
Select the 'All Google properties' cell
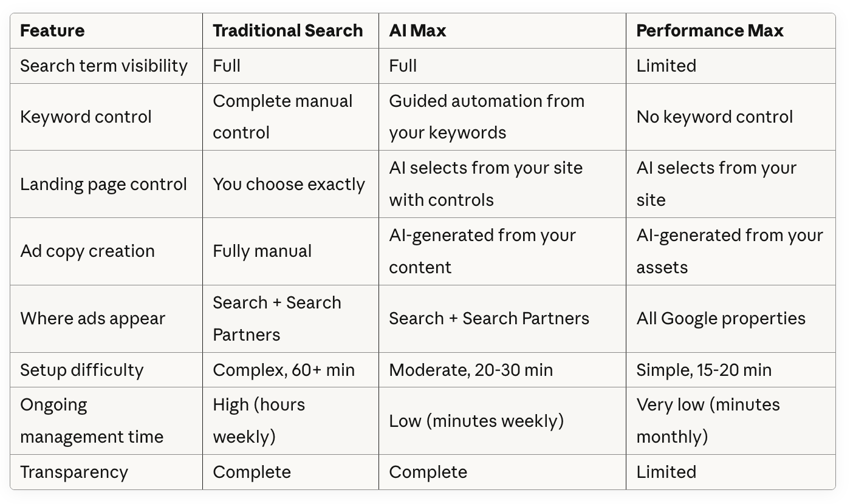pyautogui.click(x=721, y=319)
